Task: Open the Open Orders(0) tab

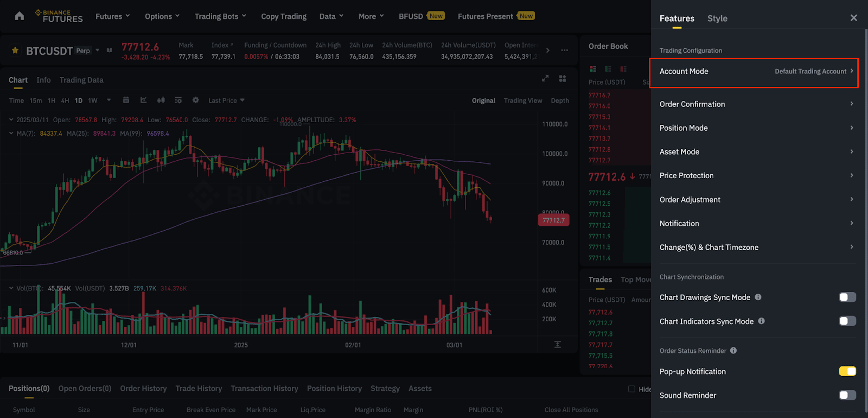Action: (x=85, y=388)
